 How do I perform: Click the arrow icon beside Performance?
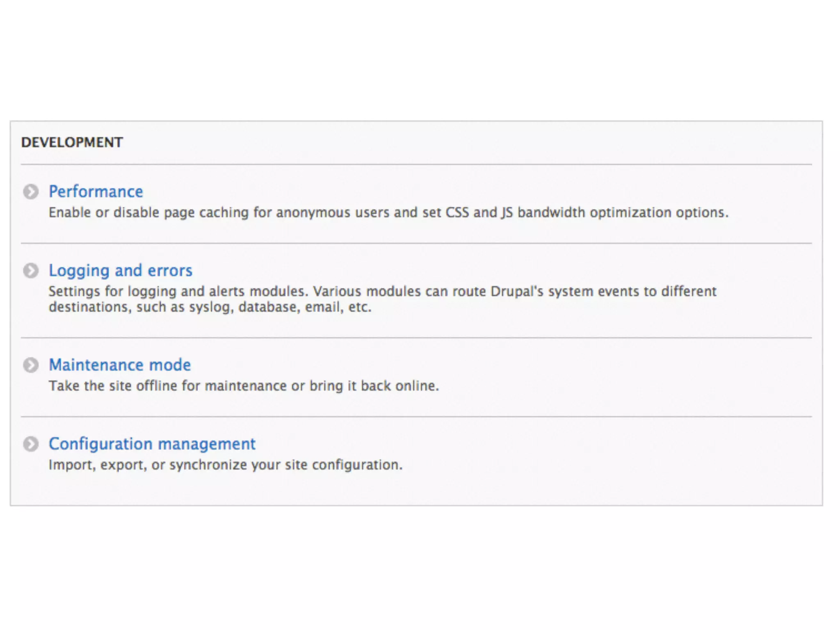pyautogui.click(x=31, y=192)
